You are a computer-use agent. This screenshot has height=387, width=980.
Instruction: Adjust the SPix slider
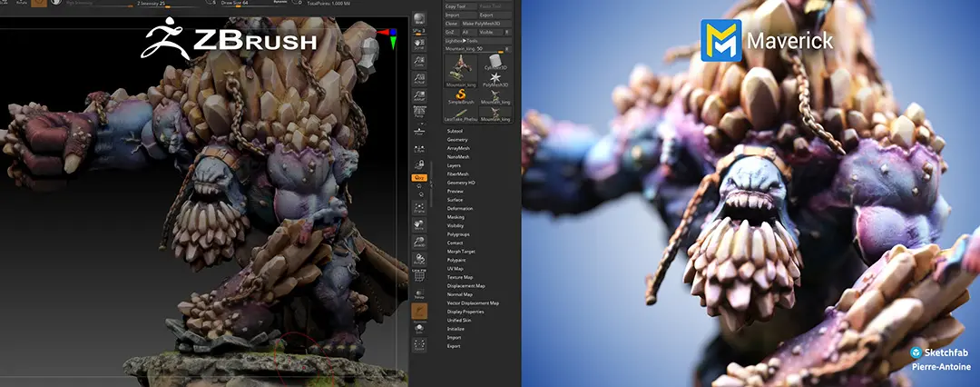click(x=418, y=31)
